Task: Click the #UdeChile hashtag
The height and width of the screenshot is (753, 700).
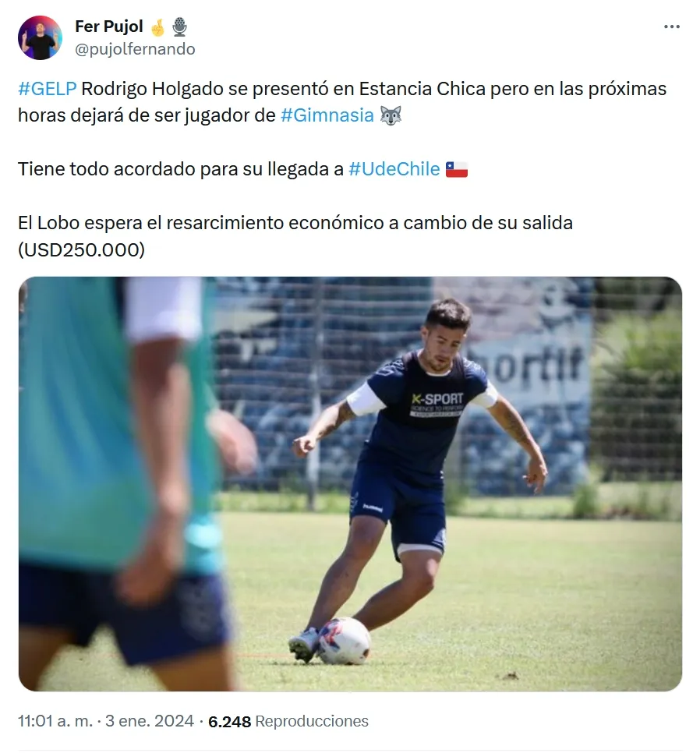Action: [x=394, y=169]
